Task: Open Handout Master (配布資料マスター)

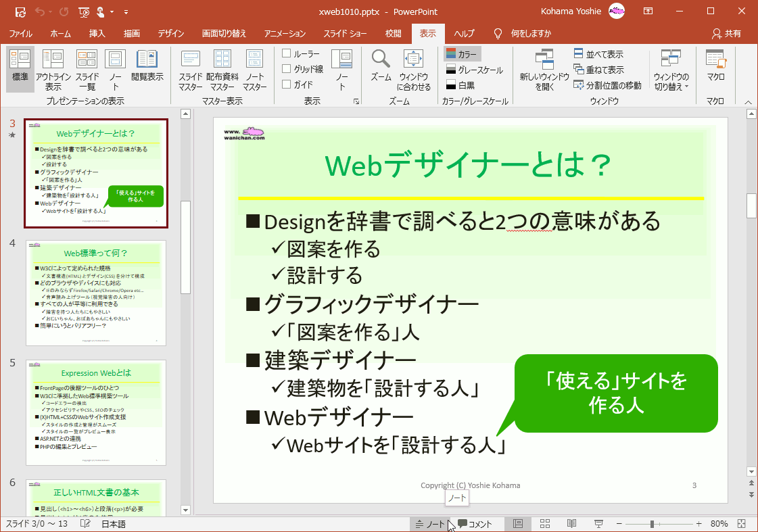Action: tap(222, 70)
